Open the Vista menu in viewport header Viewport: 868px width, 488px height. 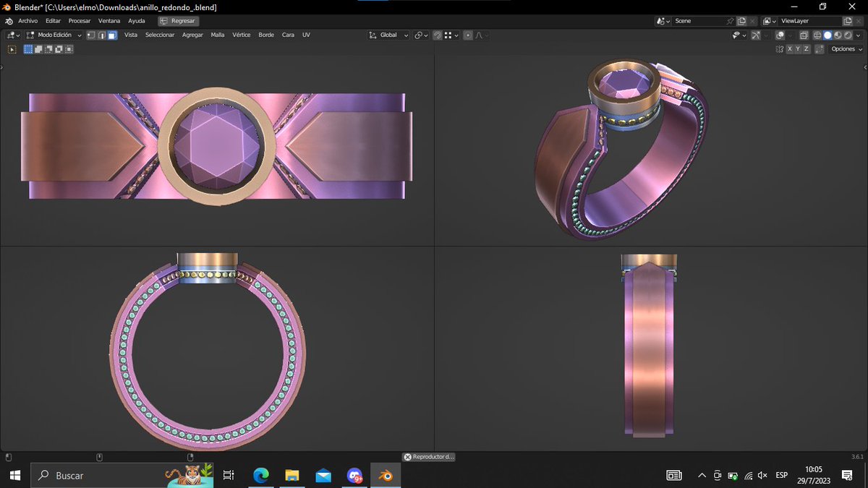tap(131, 35)
